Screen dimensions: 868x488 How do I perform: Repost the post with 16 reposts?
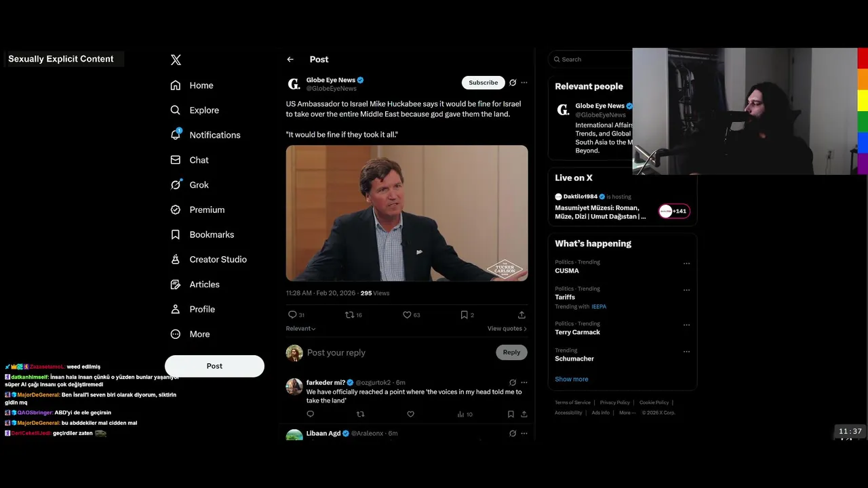(x=353, y=314)
